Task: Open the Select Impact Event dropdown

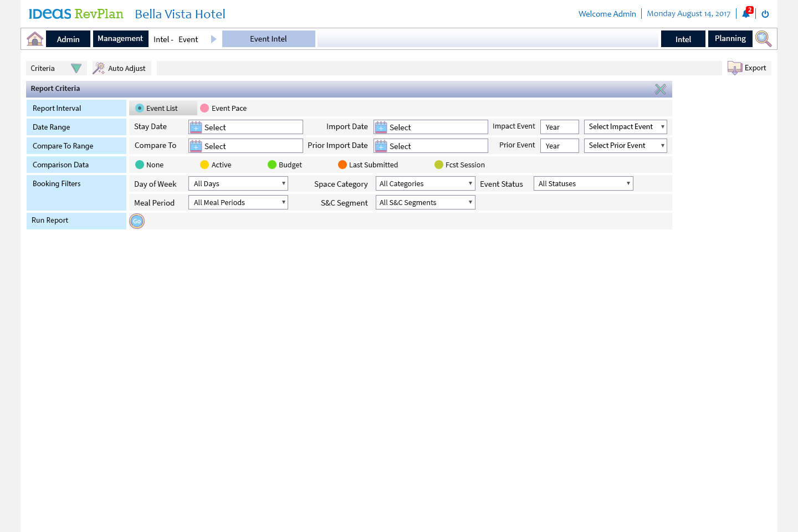Action: coord(625,127)
